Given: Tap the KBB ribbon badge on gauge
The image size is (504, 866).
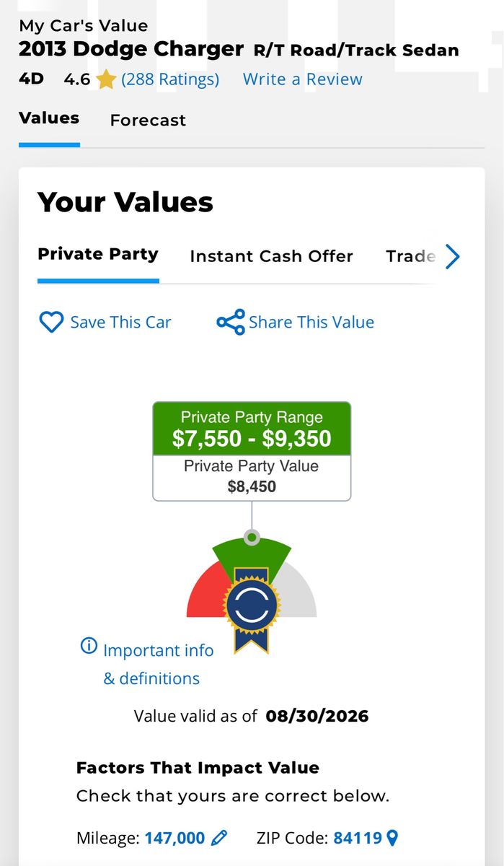Looking at the screenshot, I should pos(251,607).
